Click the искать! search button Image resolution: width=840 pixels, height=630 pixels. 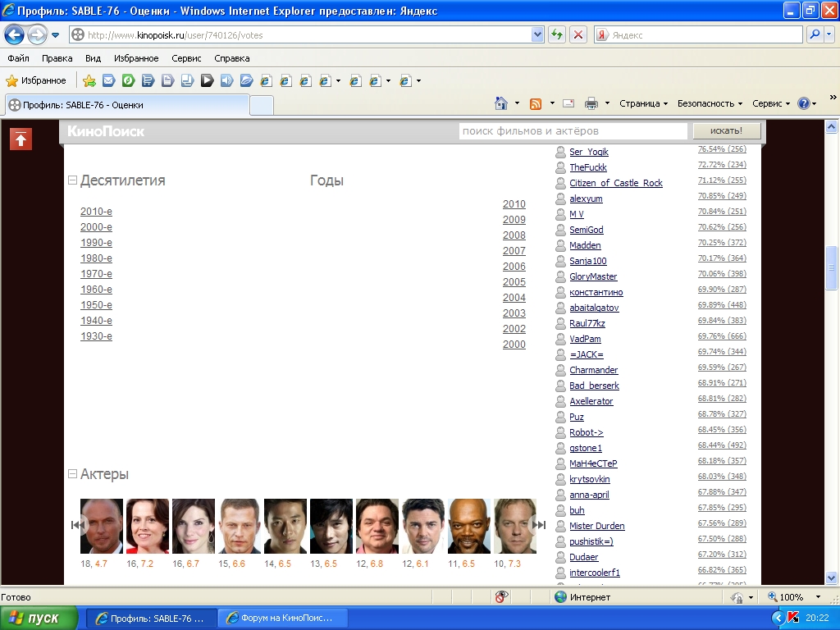726,131
